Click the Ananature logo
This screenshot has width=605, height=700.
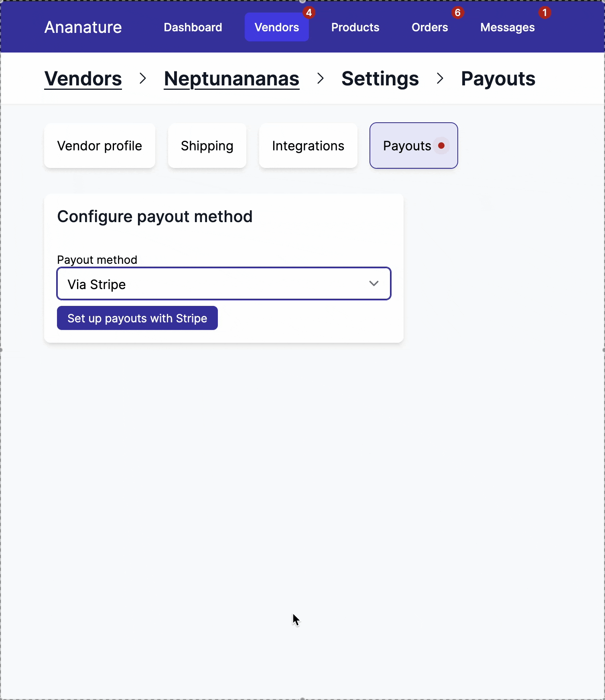83,27
